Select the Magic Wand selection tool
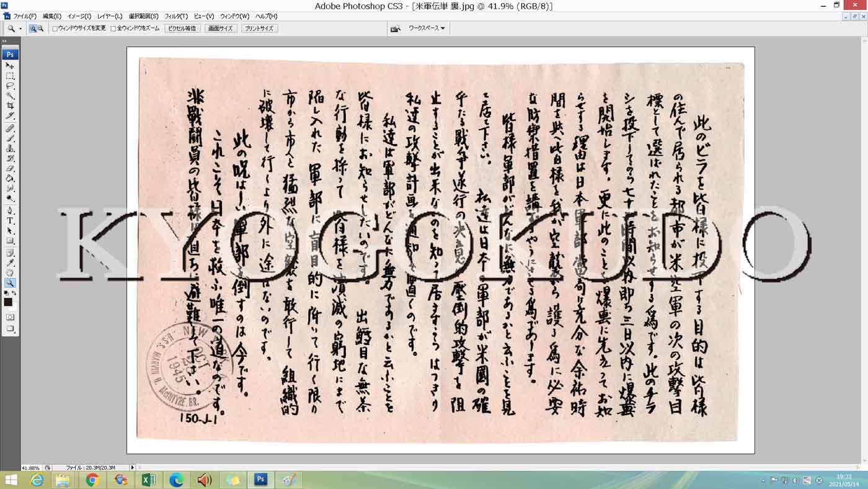The height and width of the screenshot is (489, 868). pyautogui.click(x=10, y=96)
